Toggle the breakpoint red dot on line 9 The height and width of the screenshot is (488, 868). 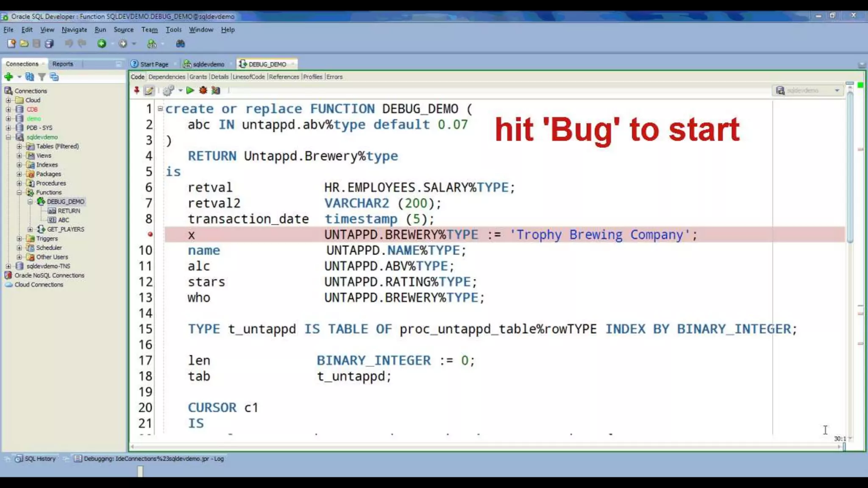click(x=150, y=234)
